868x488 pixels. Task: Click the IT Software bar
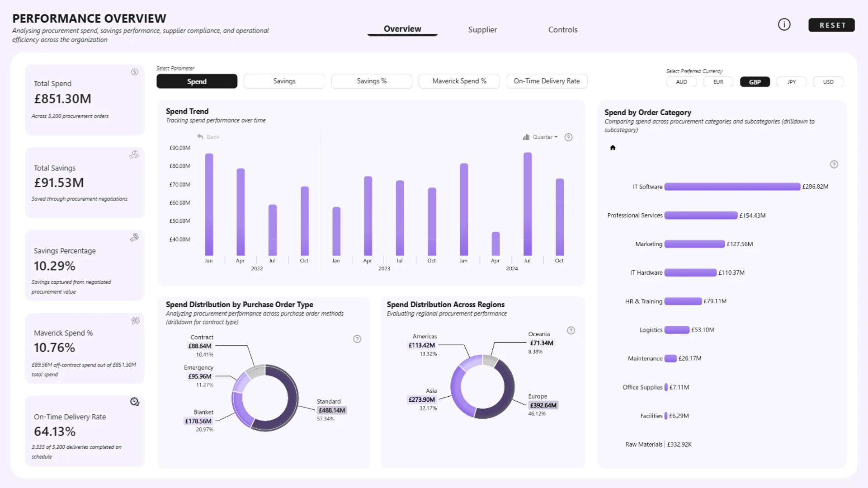pos(732,187)
